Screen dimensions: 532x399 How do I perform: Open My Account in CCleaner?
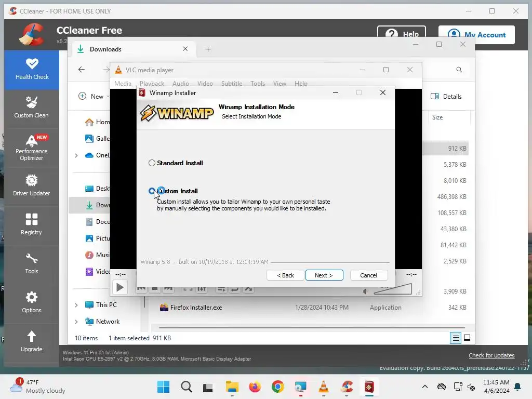tap(476, 35)
